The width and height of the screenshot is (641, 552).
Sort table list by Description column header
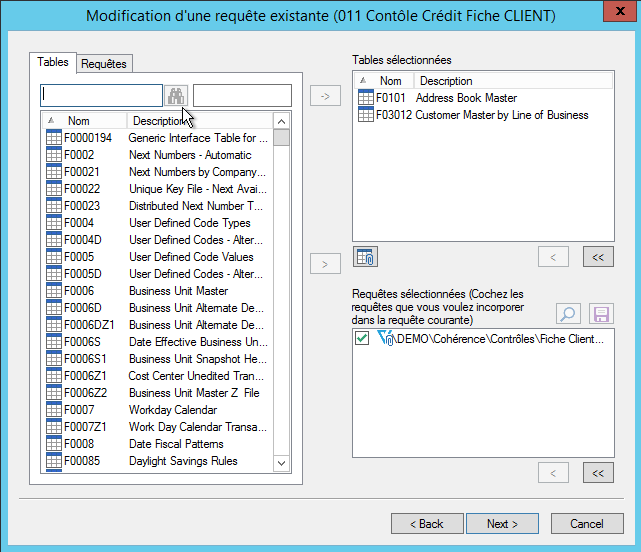point(160,121)
